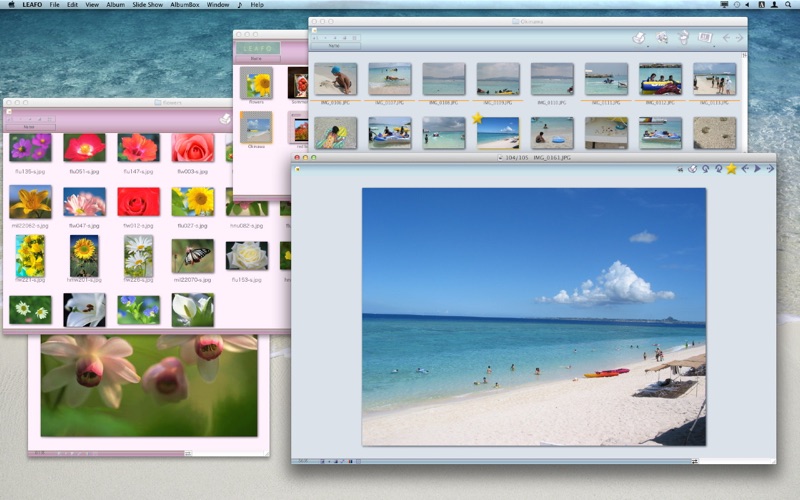Image resolution: width=800 pixels, height=500 pixels.
Task: Click the swap icon at flower preview bottom bar
Action: point(188,453)
